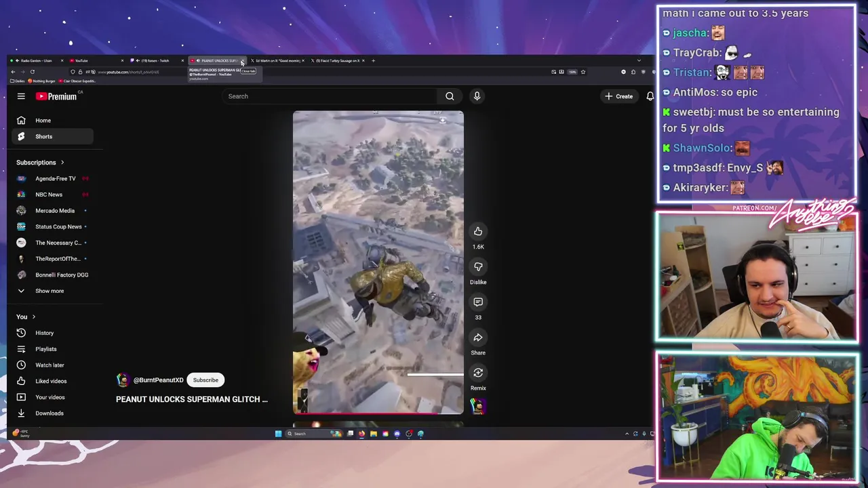The height and width of the screenshot is (488, 868).
Task: Click Create button in header
Action: 619,96
